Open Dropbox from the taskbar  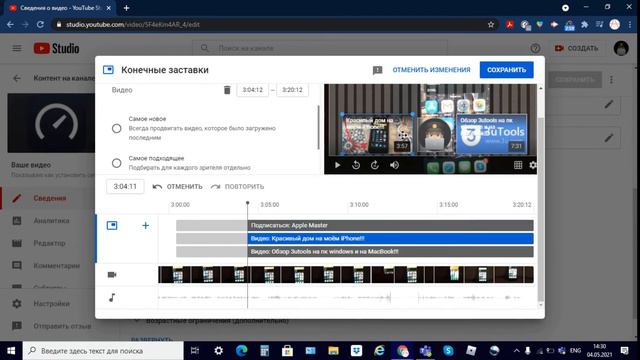coord(356,351)
